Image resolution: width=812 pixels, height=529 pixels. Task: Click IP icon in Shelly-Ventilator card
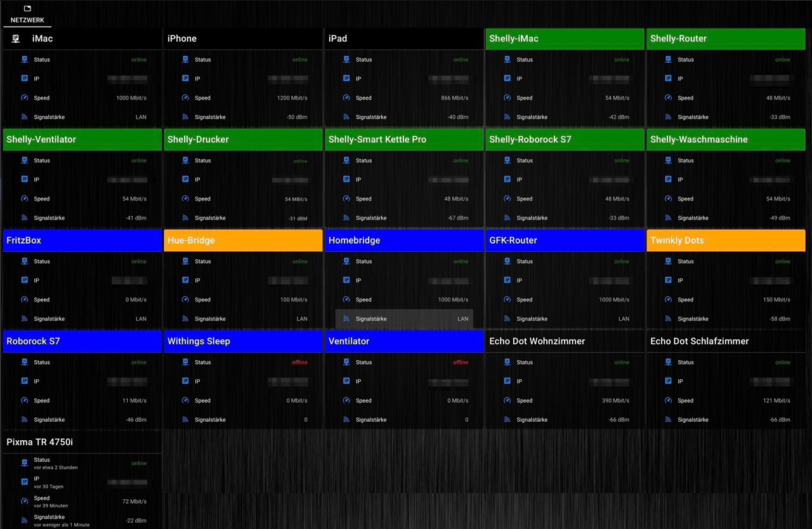coord(24,180)
